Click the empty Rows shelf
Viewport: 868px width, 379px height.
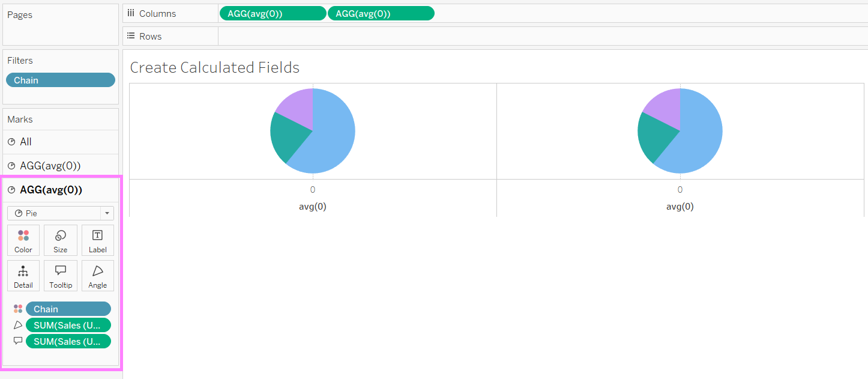pos(540,36)
